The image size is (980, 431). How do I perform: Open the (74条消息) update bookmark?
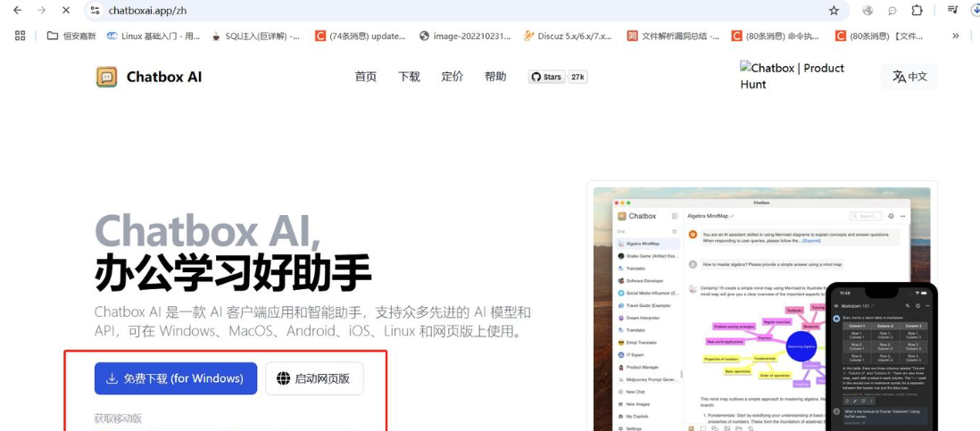coord(360,36)
